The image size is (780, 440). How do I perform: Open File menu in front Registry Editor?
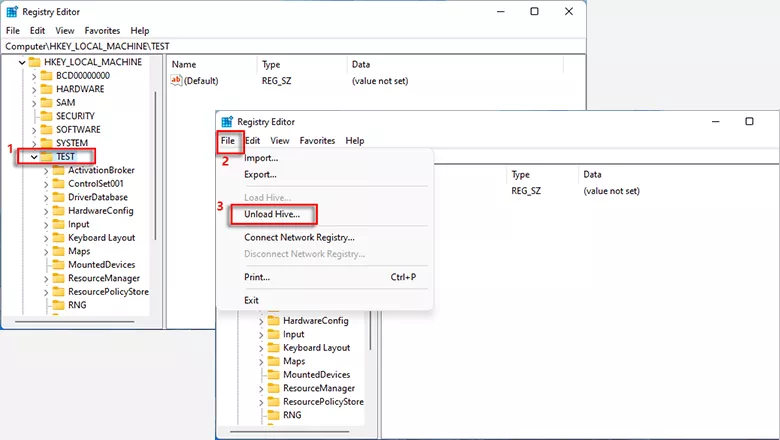(x=228, y=141)
